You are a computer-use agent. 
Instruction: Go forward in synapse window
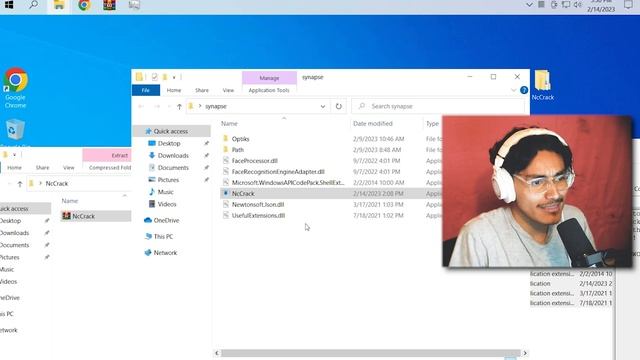[x=157, y=107]
